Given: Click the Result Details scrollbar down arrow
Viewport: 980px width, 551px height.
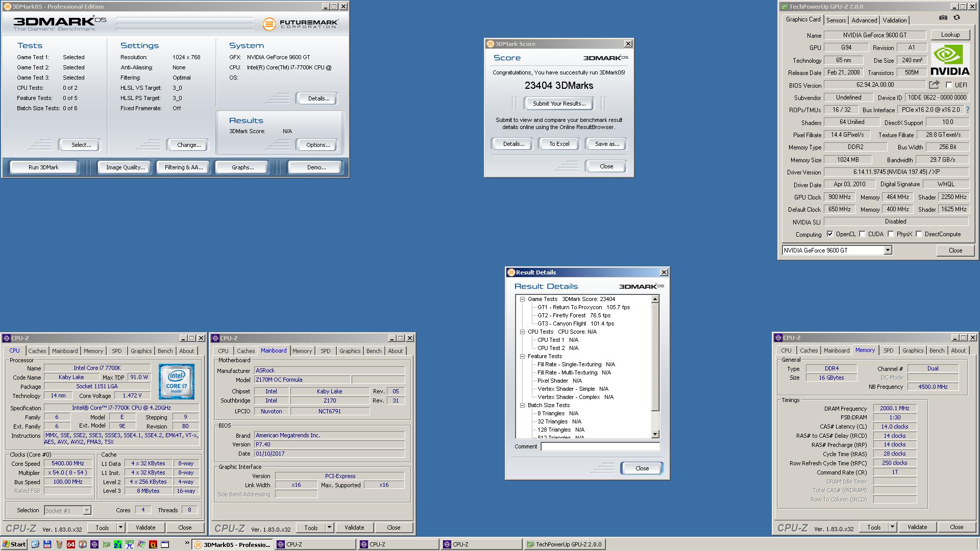Looking at the screenshot, I should [x=655, y=434].
